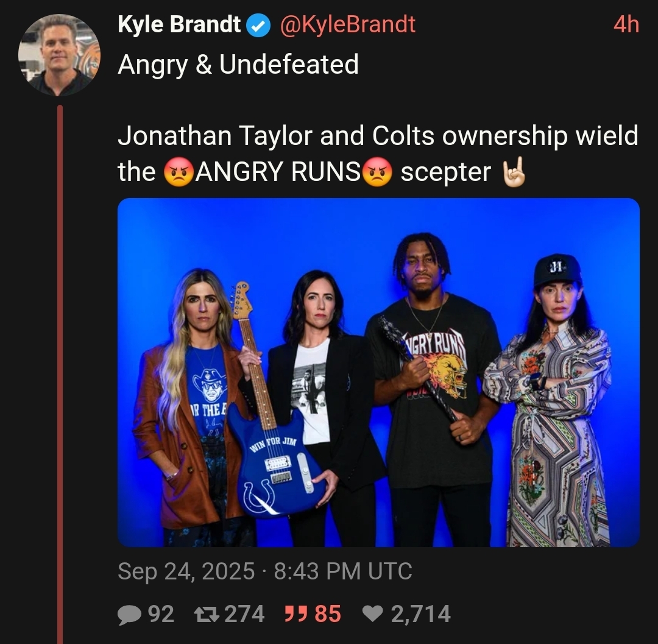Click the vertical thread line below the avatar
The image size is (658, 644).
[x=60, y=374]
